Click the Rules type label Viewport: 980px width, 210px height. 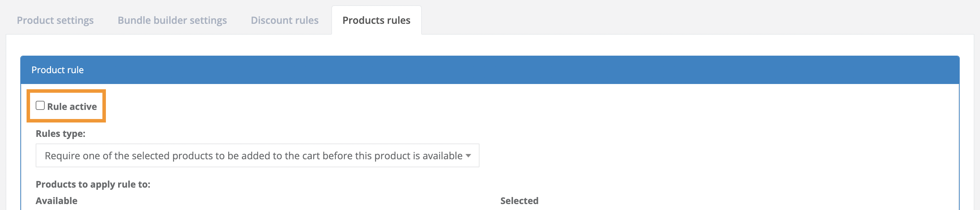[61, 134]
